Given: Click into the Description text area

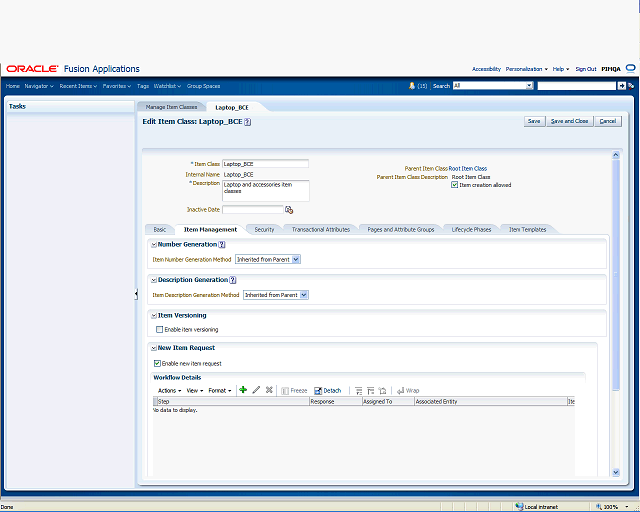Looking at the screenshot, I should click(266, 191).
